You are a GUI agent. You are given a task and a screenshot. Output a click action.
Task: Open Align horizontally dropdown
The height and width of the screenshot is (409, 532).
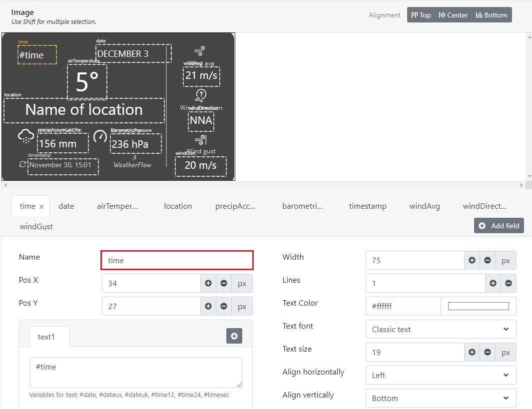441,375
